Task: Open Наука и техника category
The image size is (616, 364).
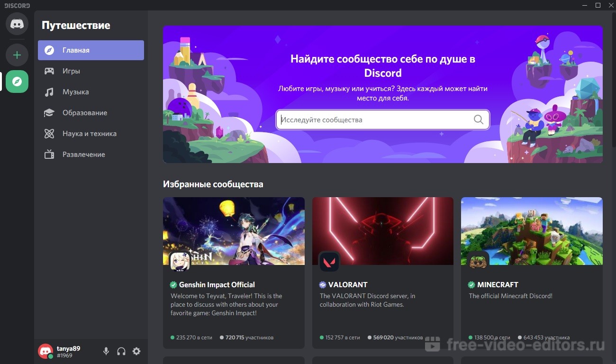Action: (x=91, y=134)
